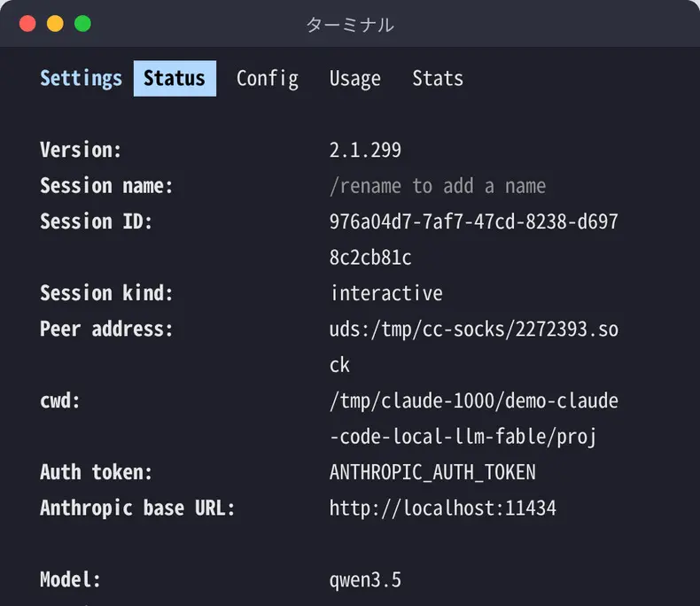
Task: Click session ID line 976a04d7-7af7-47cd-8238-d697
Action: [x=474, y=221]
